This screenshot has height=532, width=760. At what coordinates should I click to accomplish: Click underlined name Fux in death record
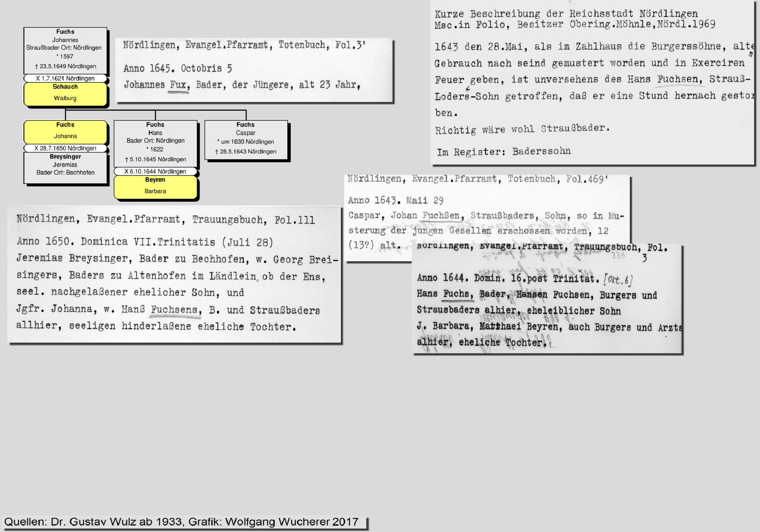coord(179,84)
